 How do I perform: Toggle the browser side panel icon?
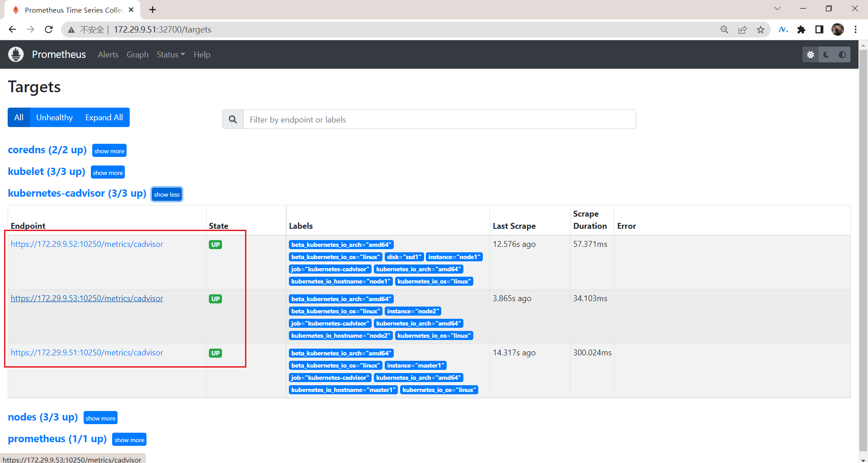(819, 29)
